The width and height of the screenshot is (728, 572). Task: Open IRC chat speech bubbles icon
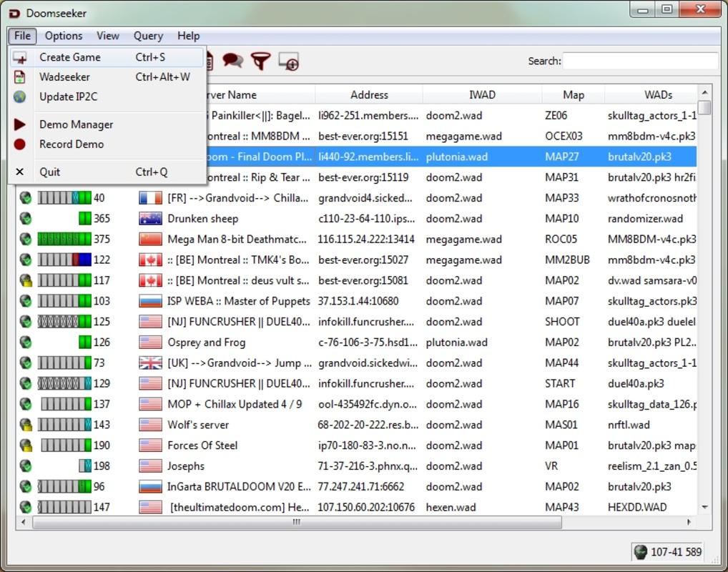click(232, 60)
